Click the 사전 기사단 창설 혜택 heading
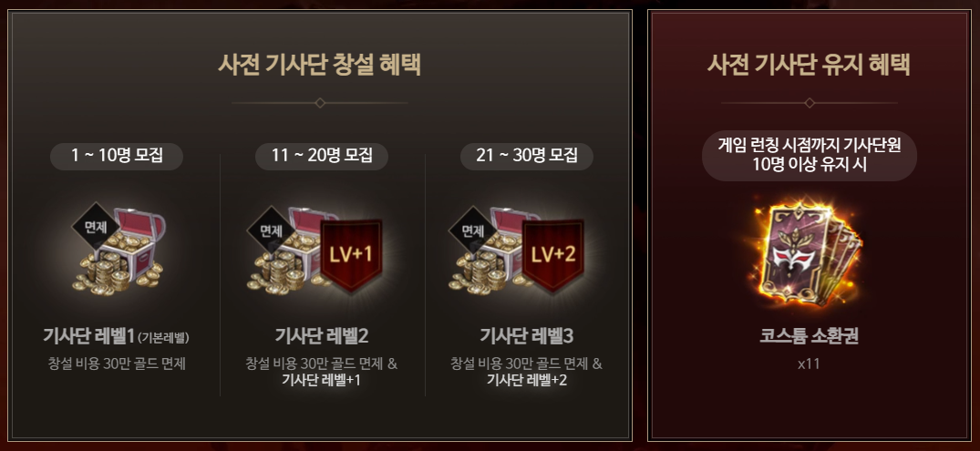Screen dimensions: 980x451 [x=319, y=65]
